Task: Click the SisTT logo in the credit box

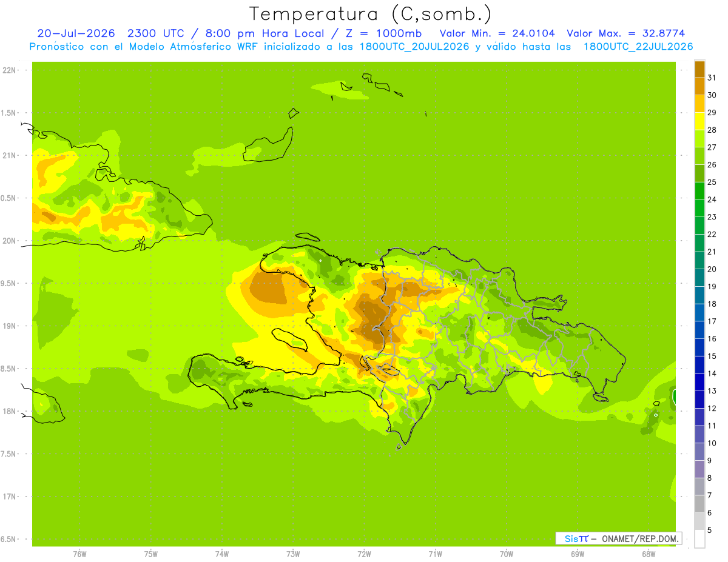Action: (576, 538)
